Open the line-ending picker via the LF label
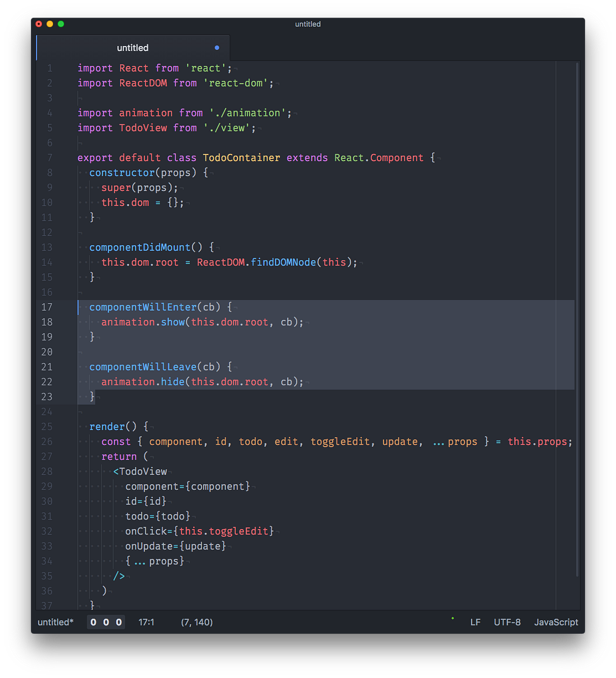616x678 pixels. 475,622
